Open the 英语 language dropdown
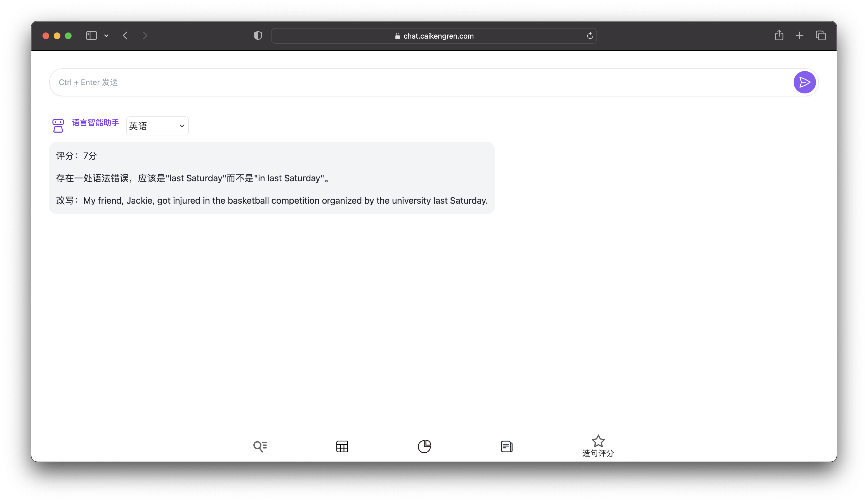The image size is (868, 503). click(157, 126)
